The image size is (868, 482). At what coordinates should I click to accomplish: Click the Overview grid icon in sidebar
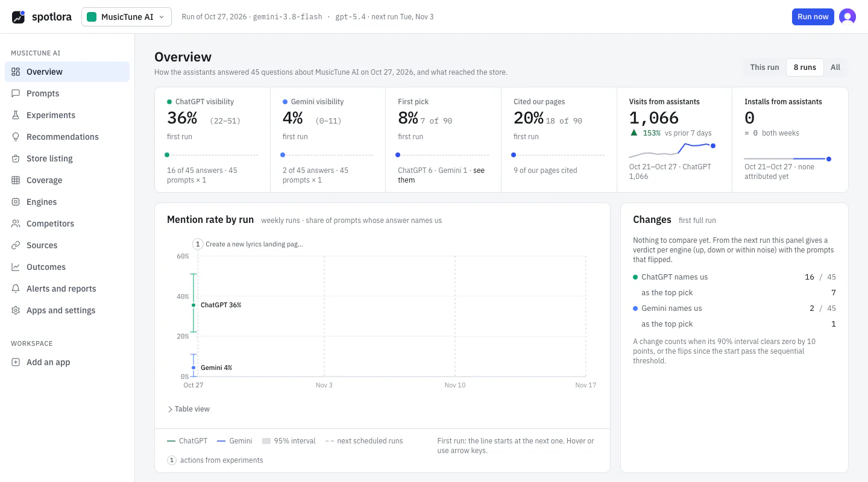(16, 72)
